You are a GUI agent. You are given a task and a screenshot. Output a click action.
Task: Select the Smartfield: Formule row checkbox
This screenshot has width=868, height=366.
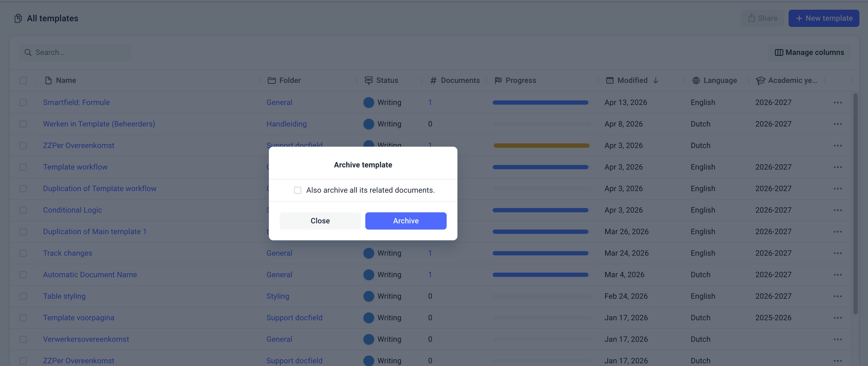[x=23, y=102]
